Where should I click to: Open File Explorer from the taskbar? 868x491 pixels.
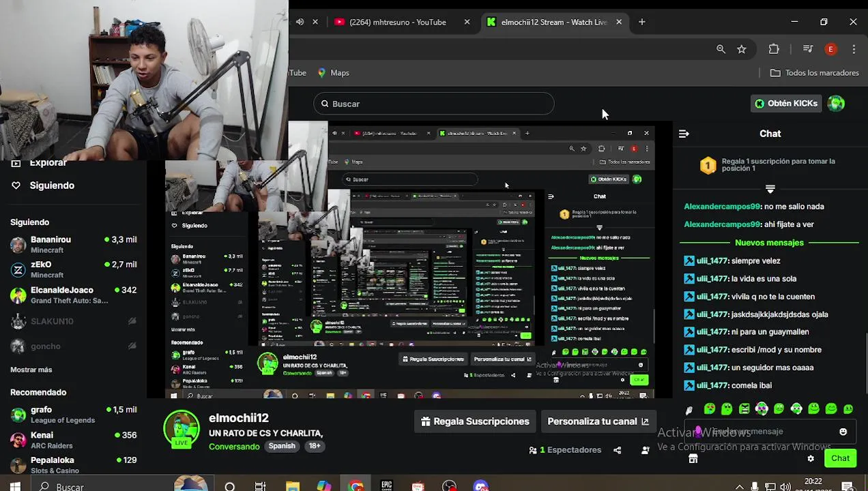(x=293, y=486)
